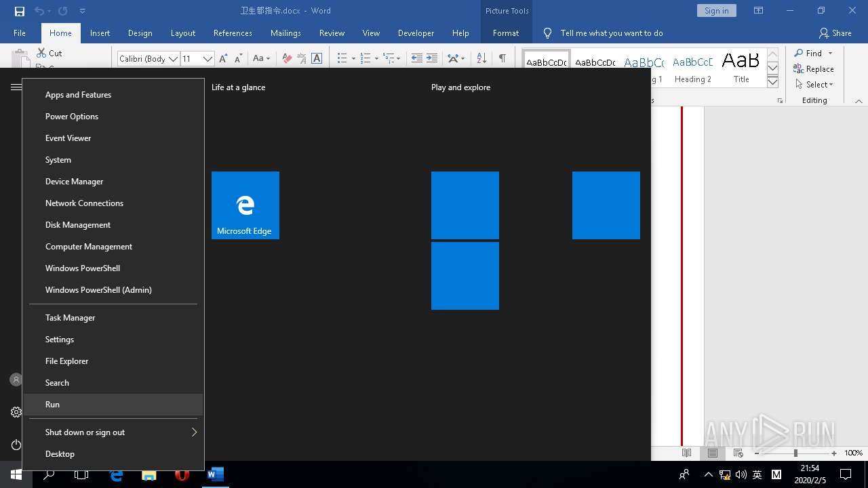The image size is (868, 488).
Task: Click the Clear All Formatting eraser icon
Action: pos(287,58)
